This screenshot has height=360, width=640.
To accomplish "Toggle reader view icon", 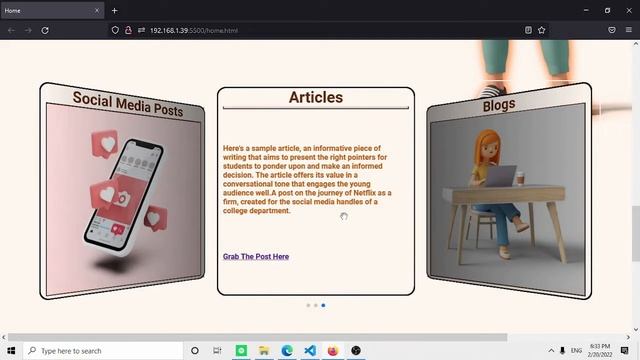I will 528,30.
